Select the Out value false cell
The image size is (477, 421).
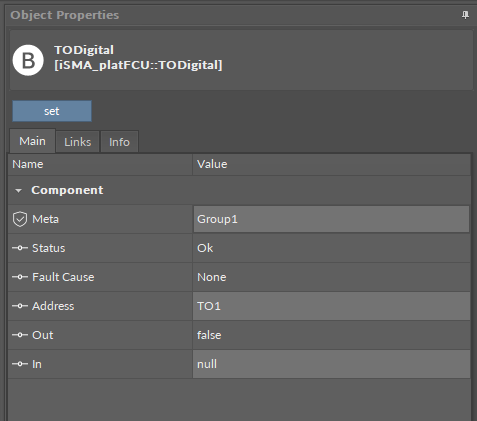pyautogui.click(x=331, y=335)
